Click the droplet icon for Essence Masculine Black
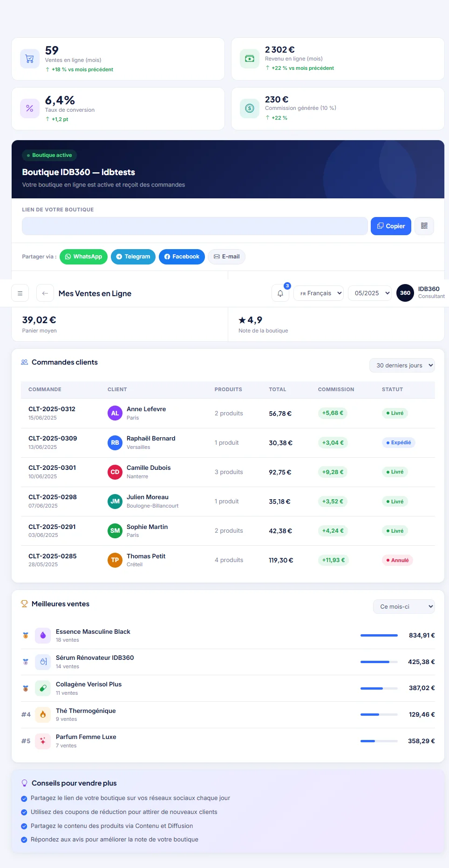Screen dimensions: 449x868 43,635
